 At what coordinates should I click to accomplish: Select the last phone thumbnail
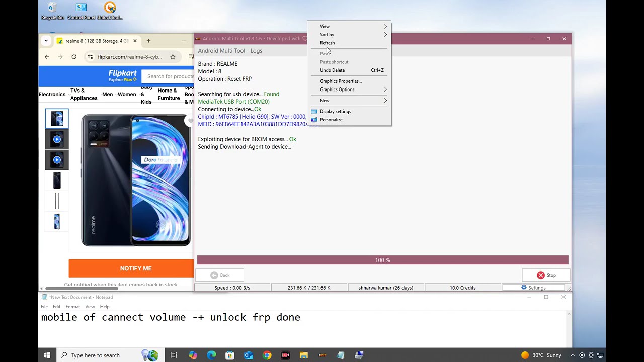57,222
